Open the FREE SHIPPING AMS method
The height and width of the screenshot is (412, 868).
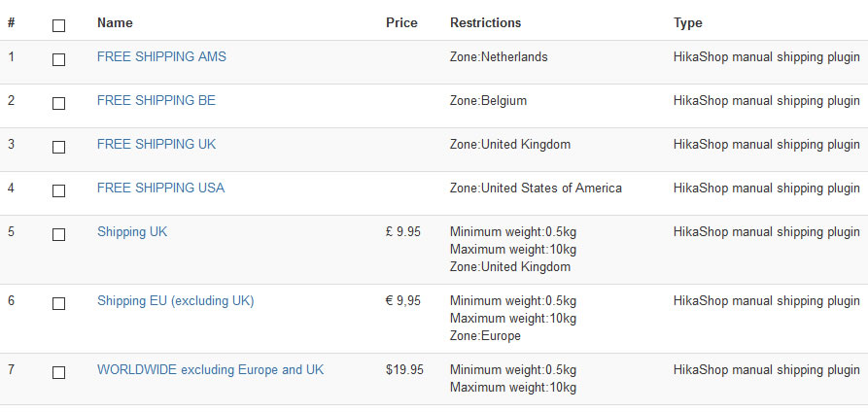click(161, 56)
